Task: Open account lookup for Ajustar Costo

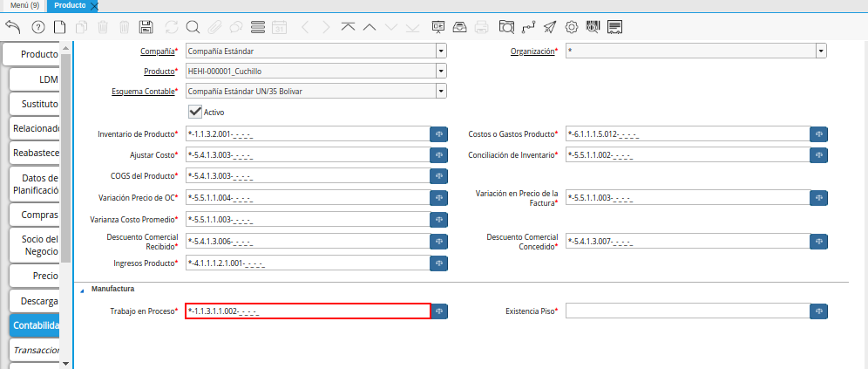Action: (x=439, y=154)
